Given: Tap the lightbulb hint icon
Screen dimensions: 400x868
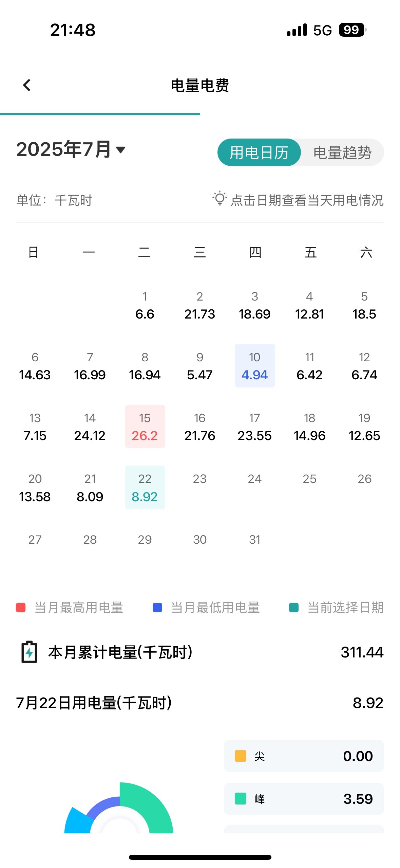Looking at the screenshot, I should click(x=220, y=199).
